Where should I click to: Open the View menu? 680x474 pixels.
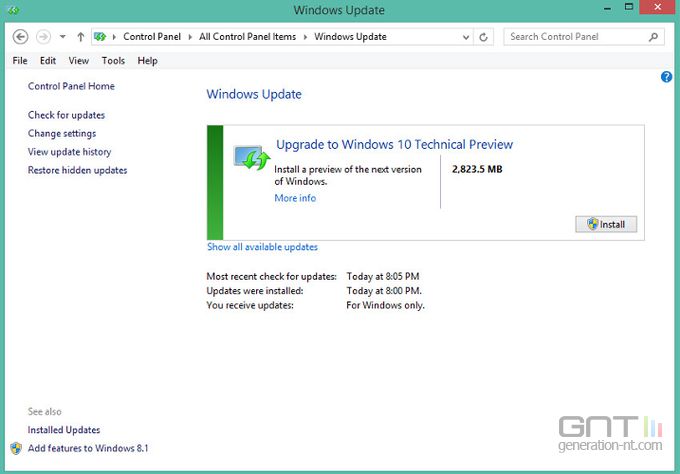pos(78,61)
